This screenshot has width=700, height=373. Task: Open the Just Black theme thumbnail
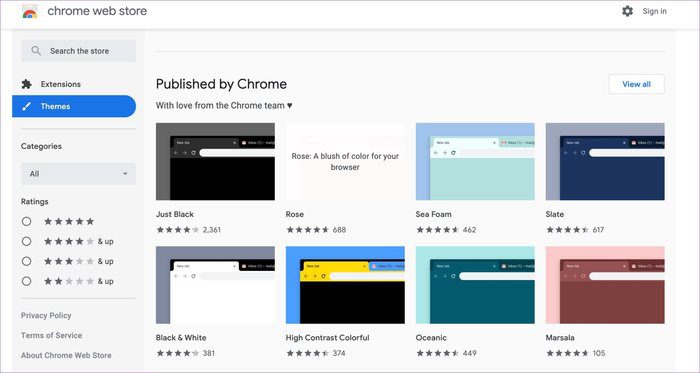coord(215,162)
